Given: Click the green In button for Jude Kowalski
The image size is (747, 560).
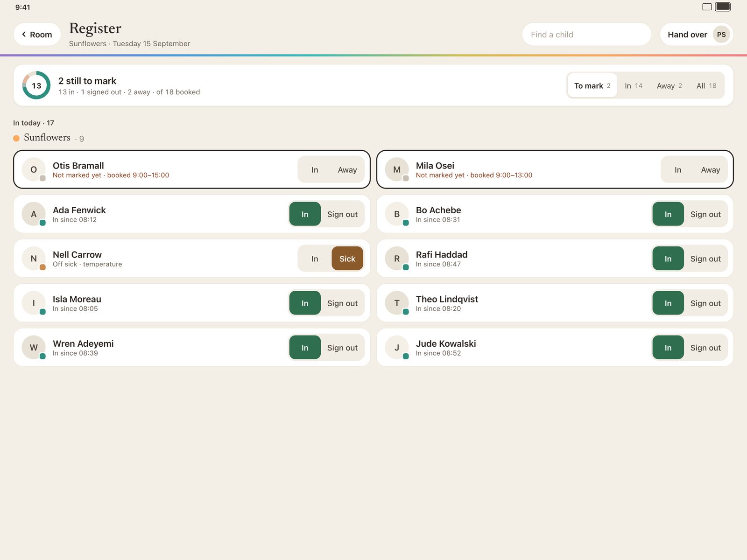Looking at the screenshot, I should (x=668, y=348).
